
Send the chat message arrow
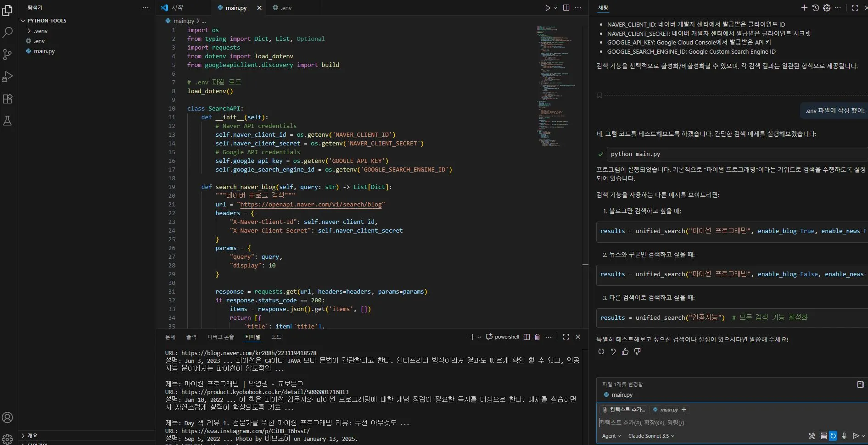point(855,436)
